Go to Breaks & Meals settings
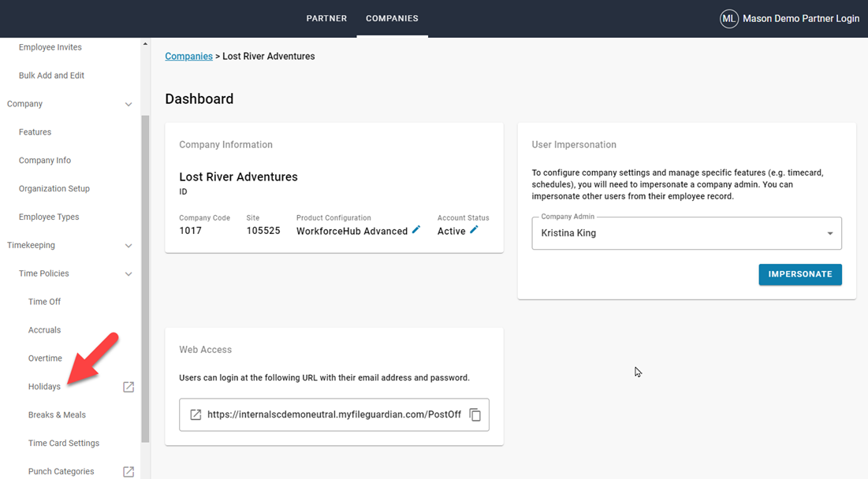The height and width of the screenshot is (479, 868). [55, 414]
